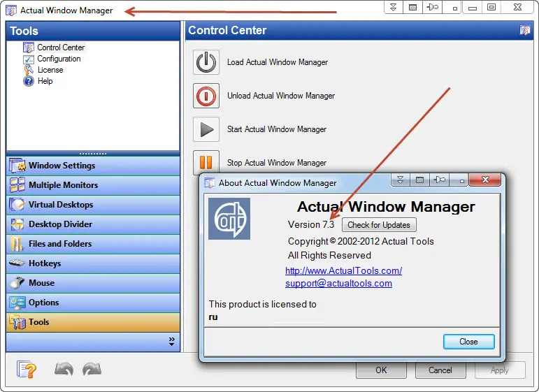Click OK in the main window
Screen dimensions: 539x392
(x=381, y=370)
